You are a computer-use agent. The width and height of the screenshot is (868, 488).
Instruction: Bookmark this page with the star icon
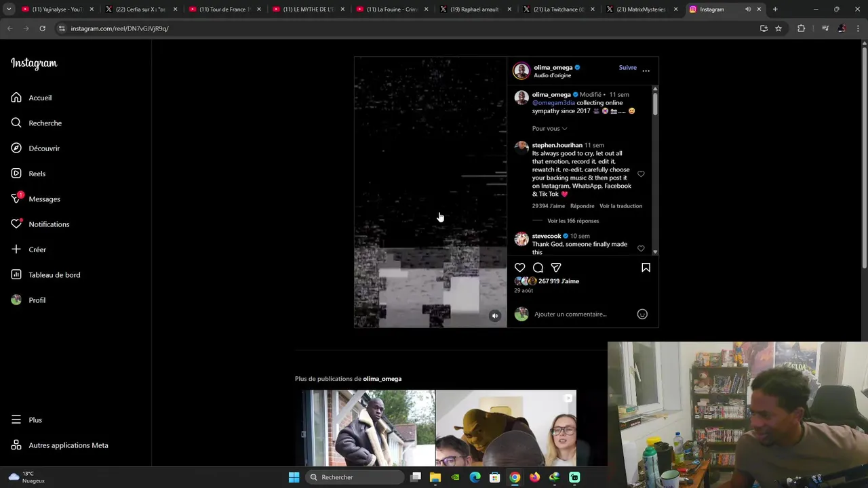[778, 28]
